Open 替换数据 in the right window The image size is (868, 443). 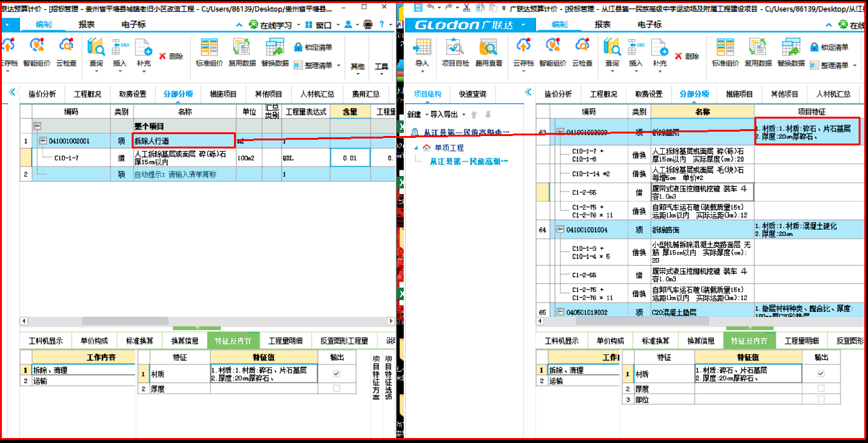click(791, 51)
